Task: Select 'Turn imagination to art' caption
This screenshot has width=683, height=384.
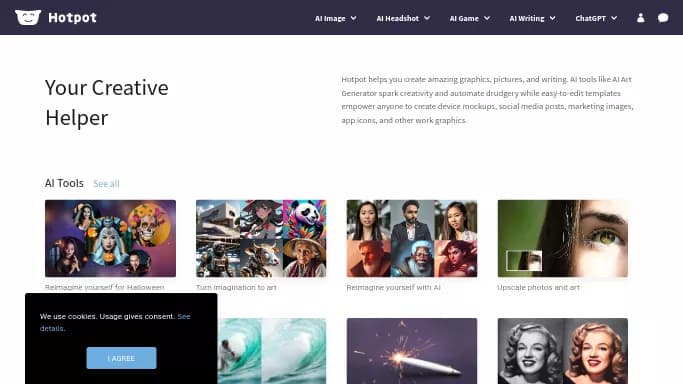Action: click(236, 287)
